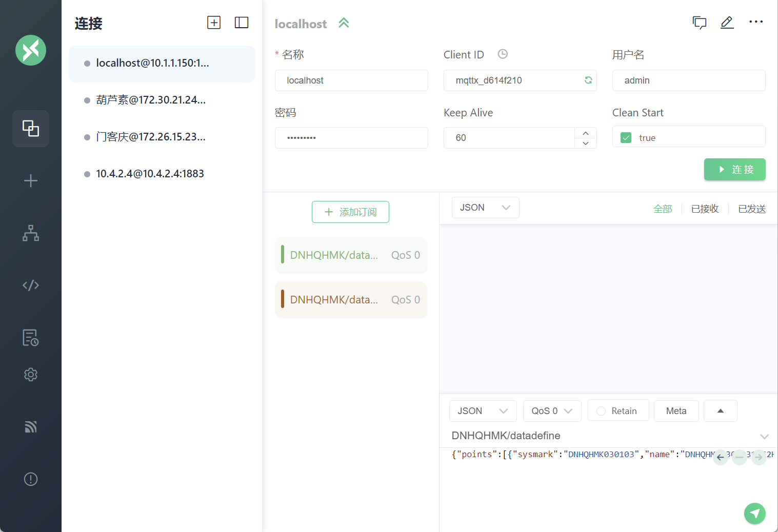The width and height of the screenshot is (778, 532).
Task: Click the green color bar on first subscription
Action: click(283, 255)
